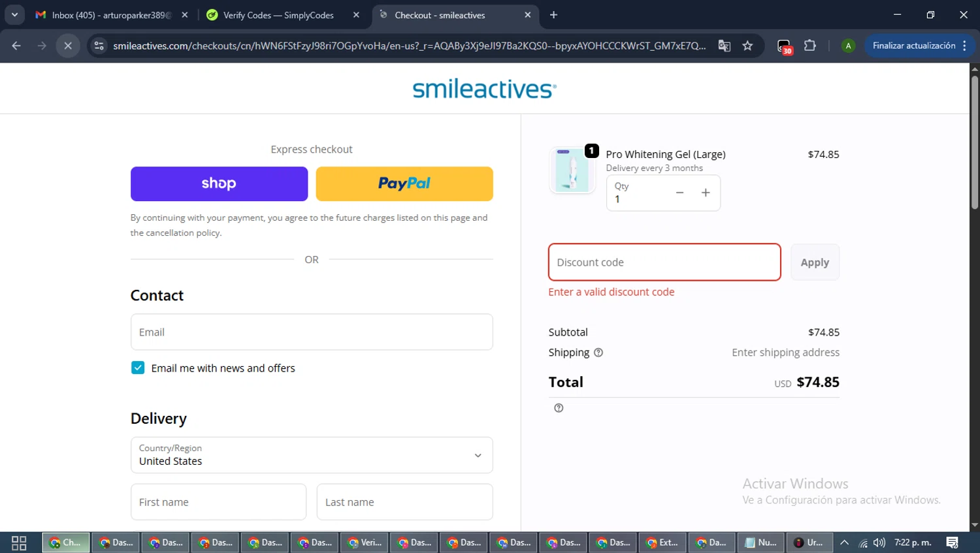Open the Ur... taskbar item
Viewport: 980px width, 553px height.
(x=809, y=543)
